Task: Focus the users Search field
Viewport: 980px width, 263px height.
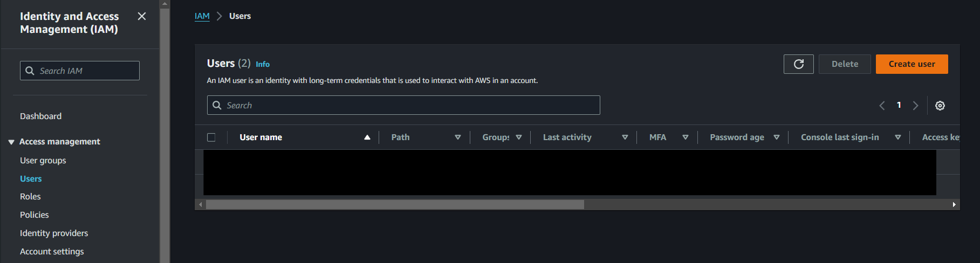Action: click(x=410, y=106)
